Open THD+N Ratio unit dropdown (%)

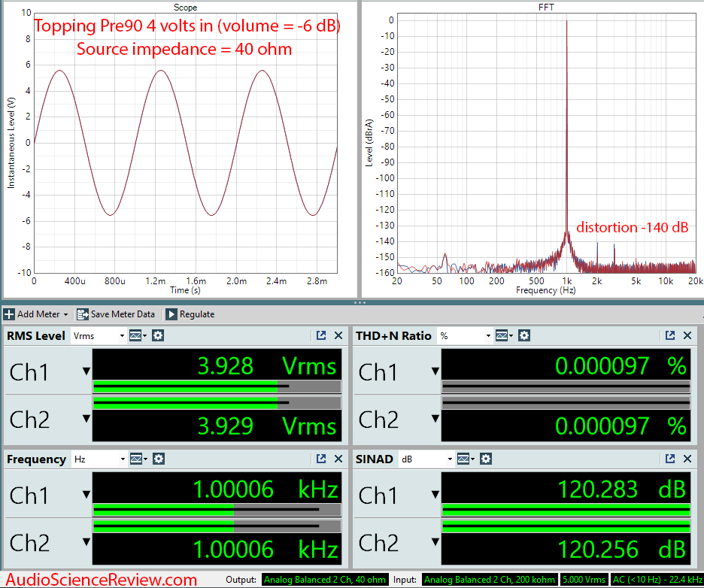(465, 336)
